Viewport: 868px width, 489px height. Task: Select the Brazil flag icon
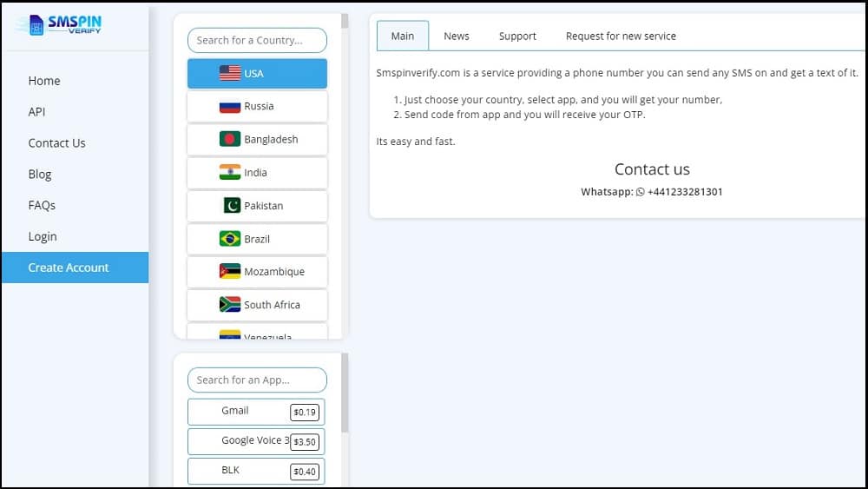(x=230, y=239)
